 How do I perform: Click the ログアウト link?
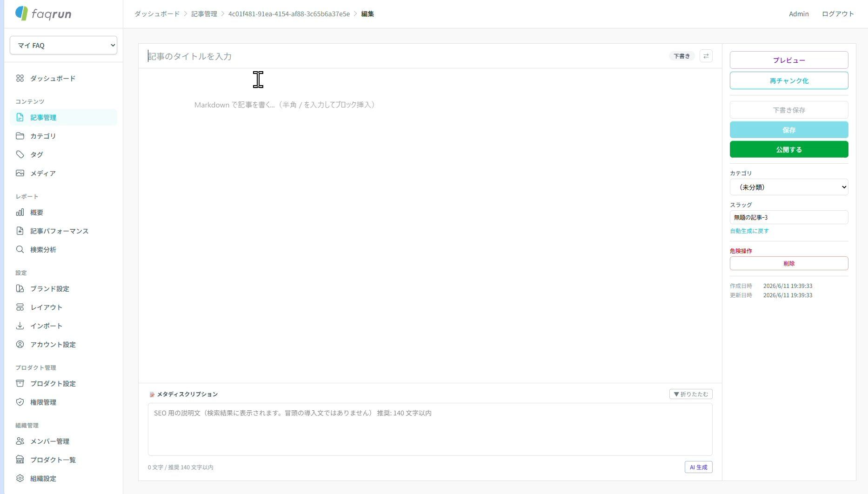pyautogui.click(x=838, y=14)
